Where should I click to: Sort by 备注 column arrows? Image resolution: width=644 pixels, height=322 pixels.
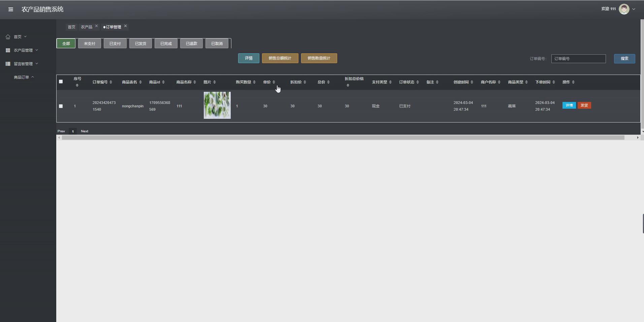pyautogui.click(x=437, y=82)
